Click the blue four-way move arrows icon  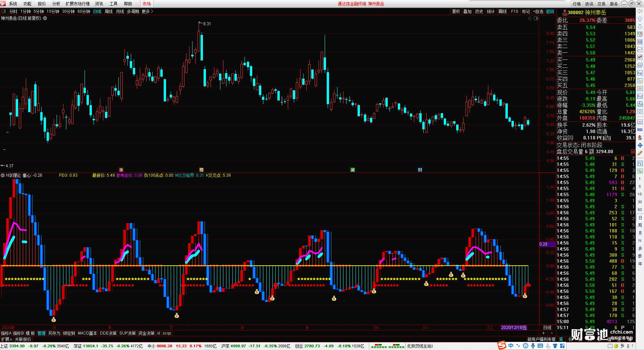pyautogui.click(x=640, y=145)
